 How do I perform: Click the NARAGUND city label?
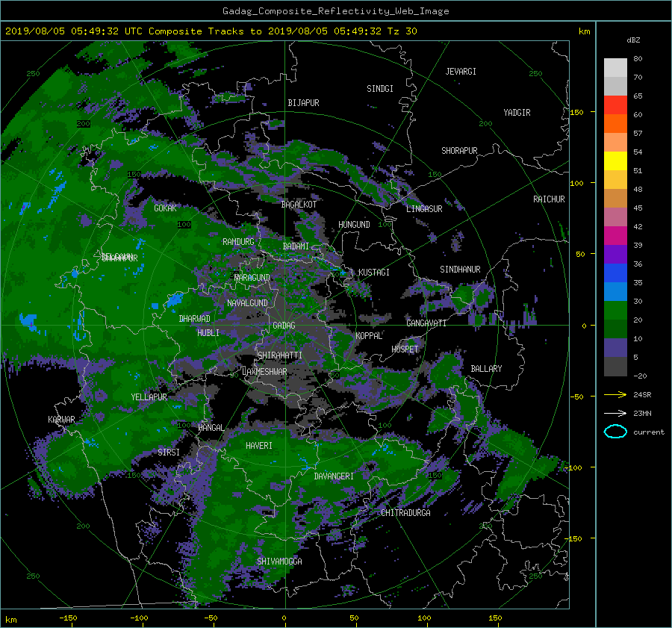click(252, 278)
